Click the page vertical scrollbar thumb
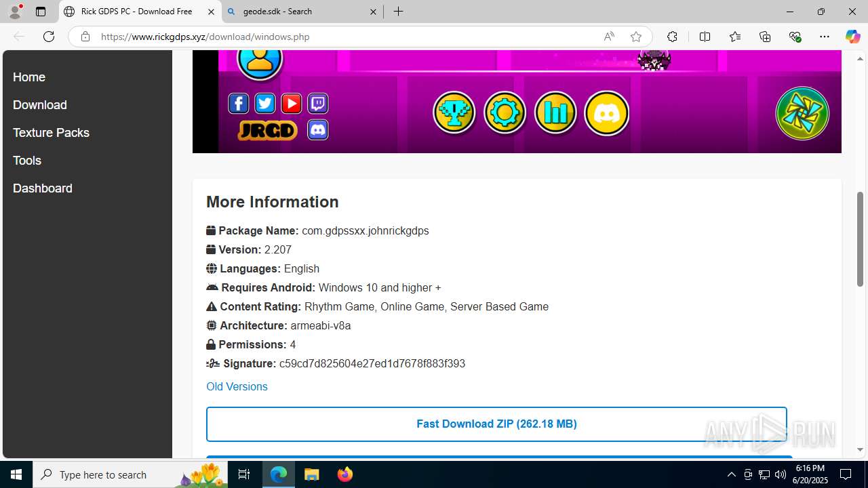 [x=861, y=239]
